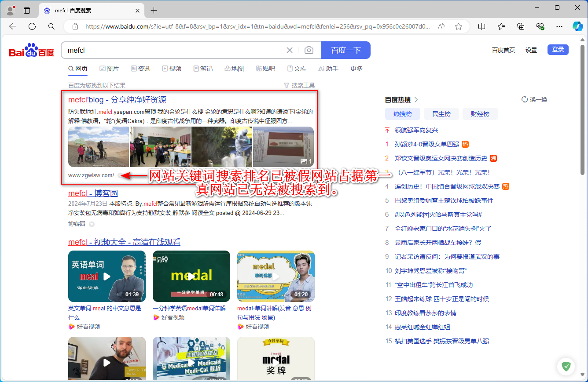The height and width of the screenshot is (382, 588).
Task: Select the 民生榜 tab
Action: (x=441, y=114)
